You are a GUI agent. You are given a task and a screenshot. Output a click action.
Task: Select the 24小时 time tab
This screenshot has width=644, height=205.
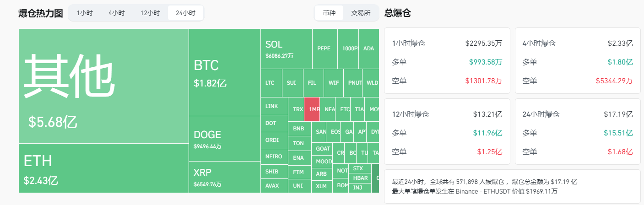185,13
